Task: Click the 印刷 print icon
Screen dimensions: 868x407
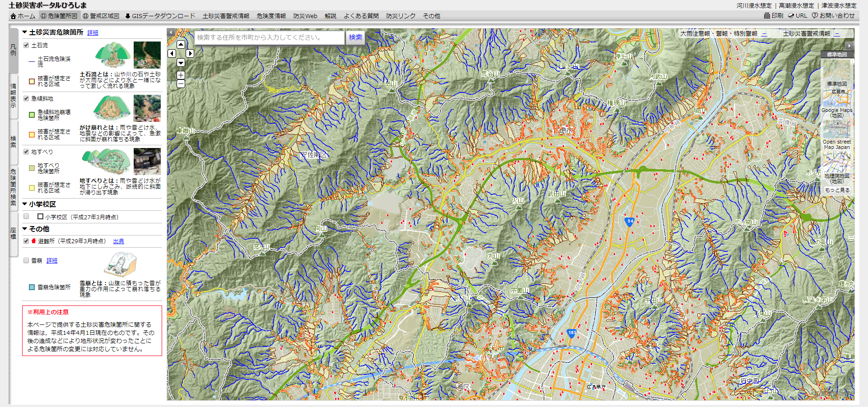Action: point(773,15)
